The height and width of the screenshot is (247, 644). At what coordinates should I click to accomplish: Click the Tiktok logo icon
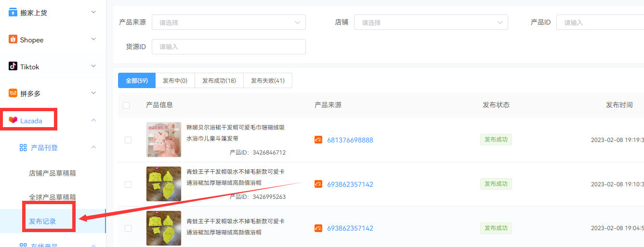pos(13,66)
